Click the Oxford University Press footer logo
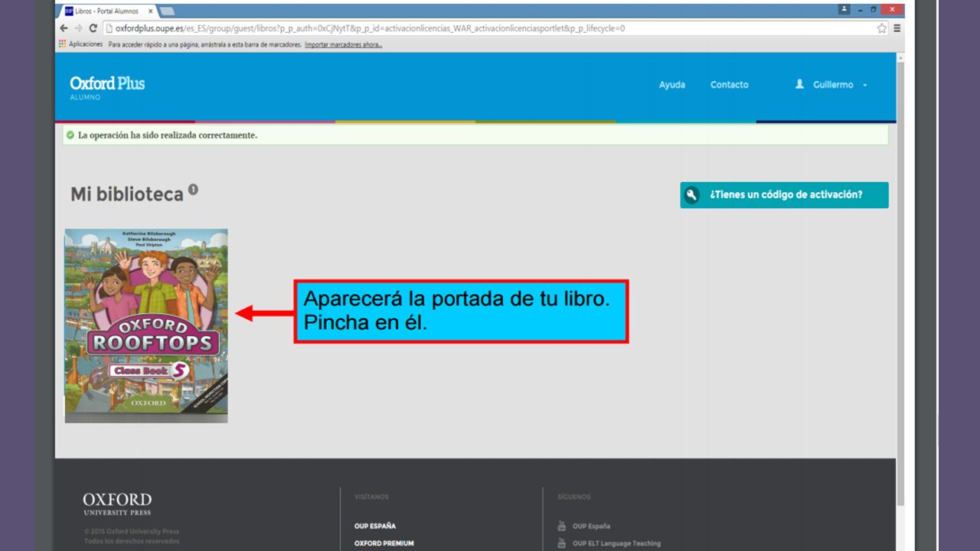980x551 pixels. click(x=117, y=504)
